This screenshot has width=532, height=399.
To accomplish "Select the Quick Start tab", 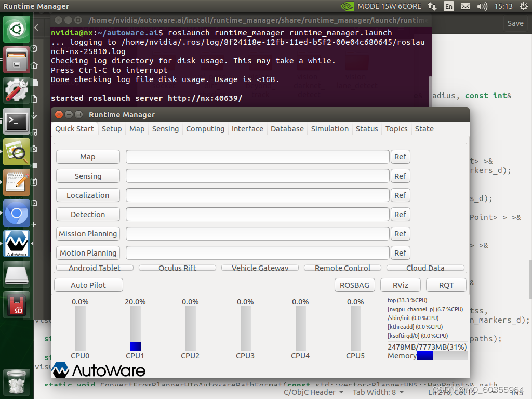I will (x=75, y=129).
